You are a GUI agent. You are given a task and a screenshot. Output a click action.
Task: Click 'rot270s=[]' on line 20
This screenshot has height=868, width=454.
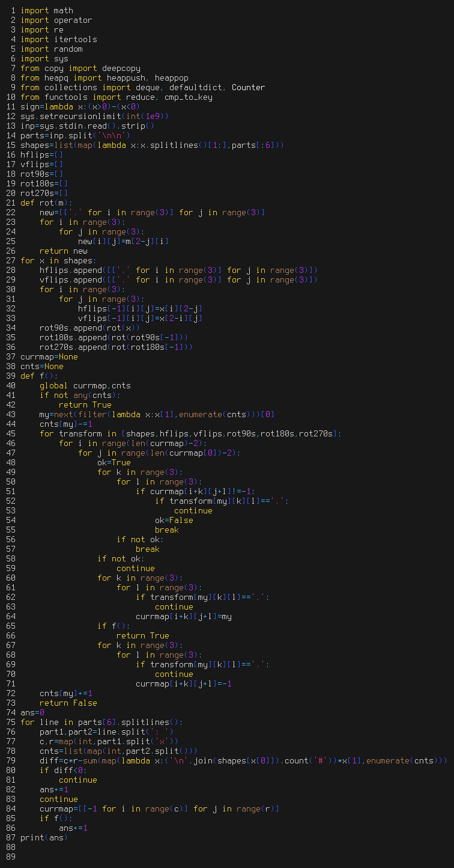coord(44,193)
